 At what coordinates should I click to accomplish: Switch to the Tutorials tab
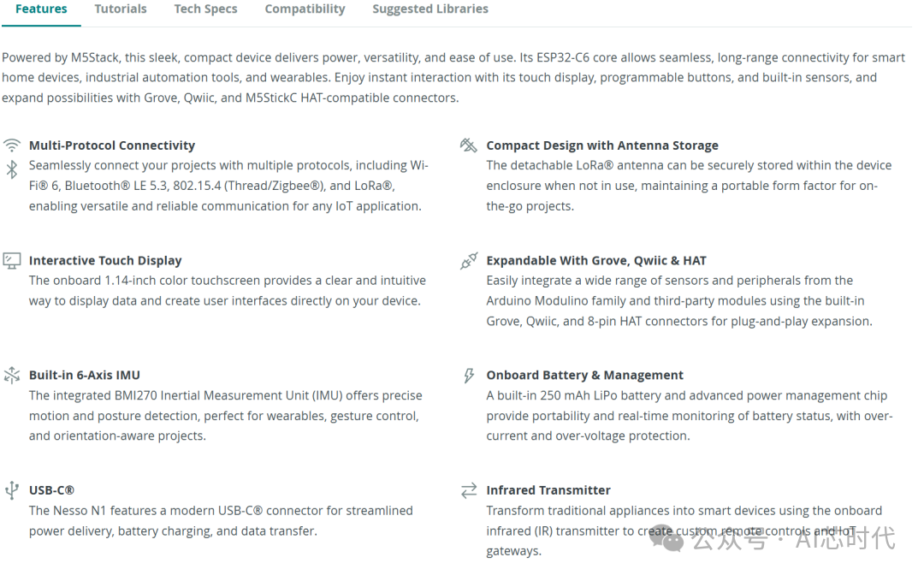coord(121,9)
